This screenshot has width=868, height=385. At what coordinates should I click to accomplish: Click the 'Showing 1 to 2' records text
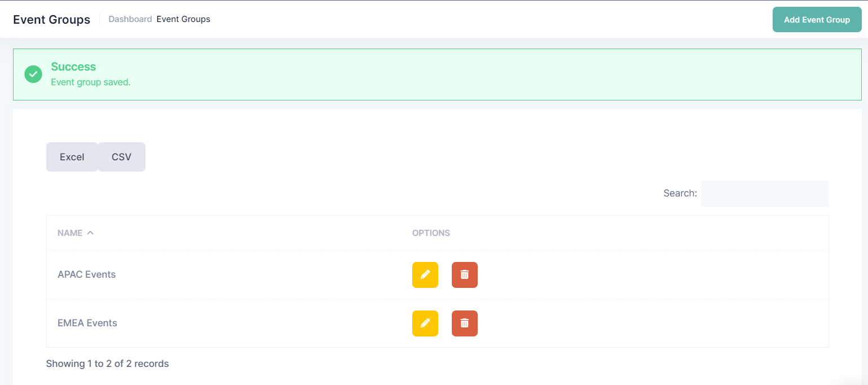(107, 364)
